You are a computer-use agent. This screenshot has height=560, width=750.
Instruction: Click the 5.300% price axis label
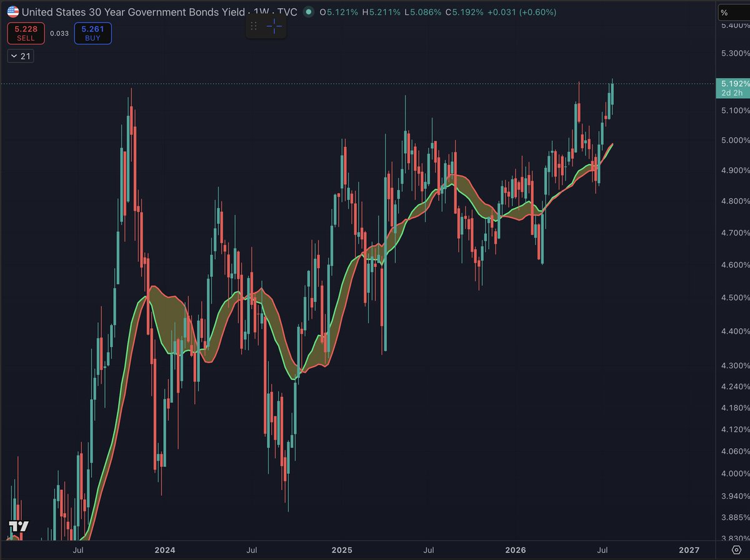[734, 54]
